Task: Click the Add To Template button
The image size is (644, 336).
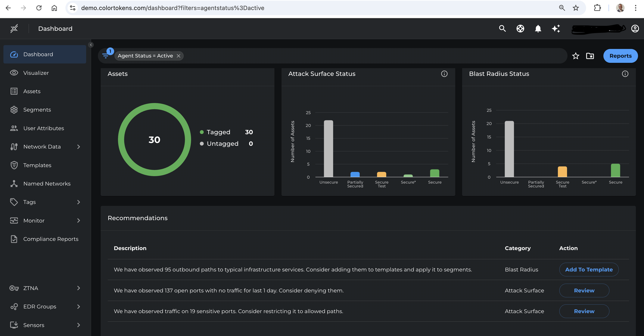Action: click(588, 270)
